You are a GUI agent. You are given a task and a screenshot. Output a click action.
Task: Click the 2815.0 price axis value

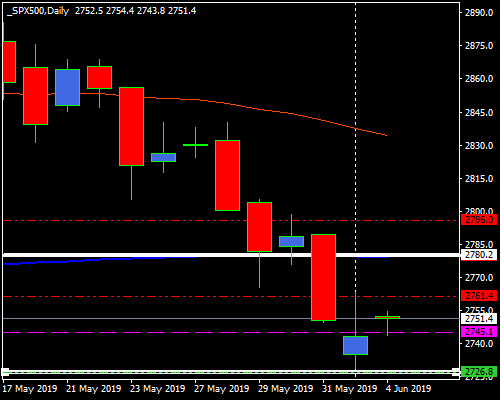[479, 179]
